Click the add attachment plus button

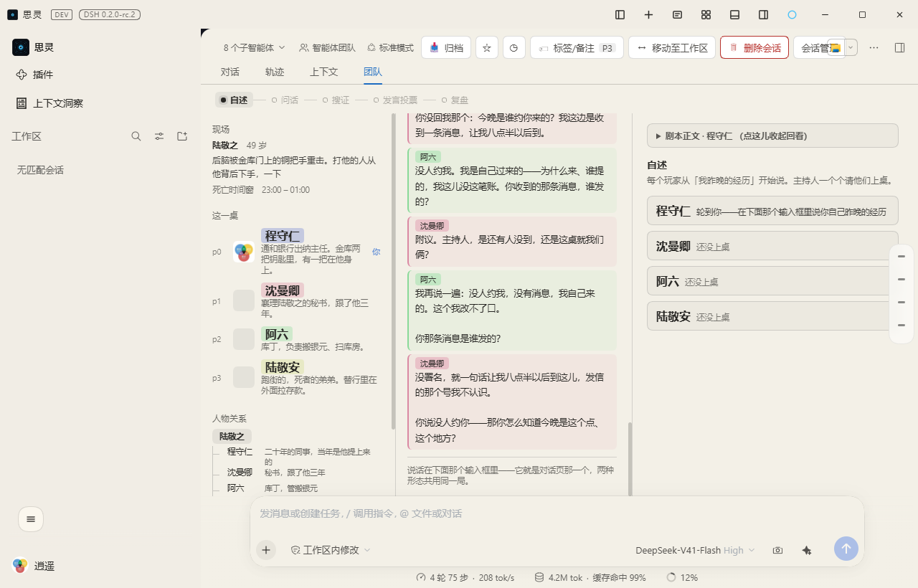[x=266, y=550]
